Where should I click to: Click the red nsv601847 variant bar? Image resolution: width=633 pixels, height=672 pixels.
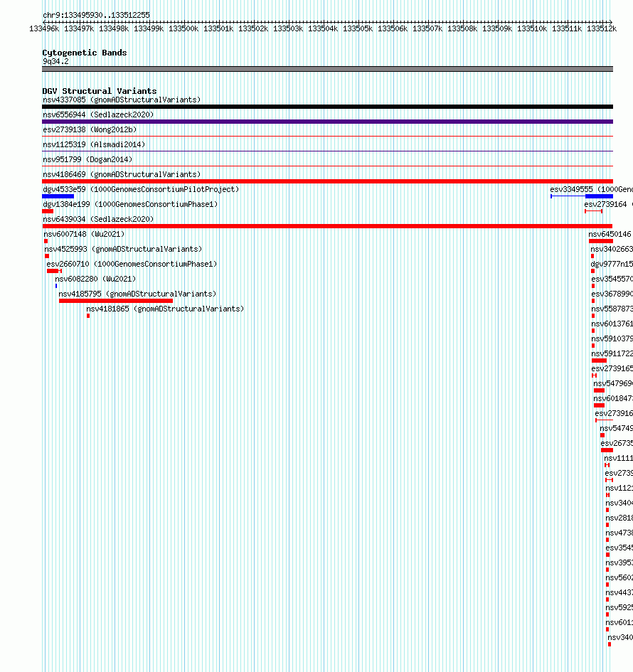click(x=599, y=405)
